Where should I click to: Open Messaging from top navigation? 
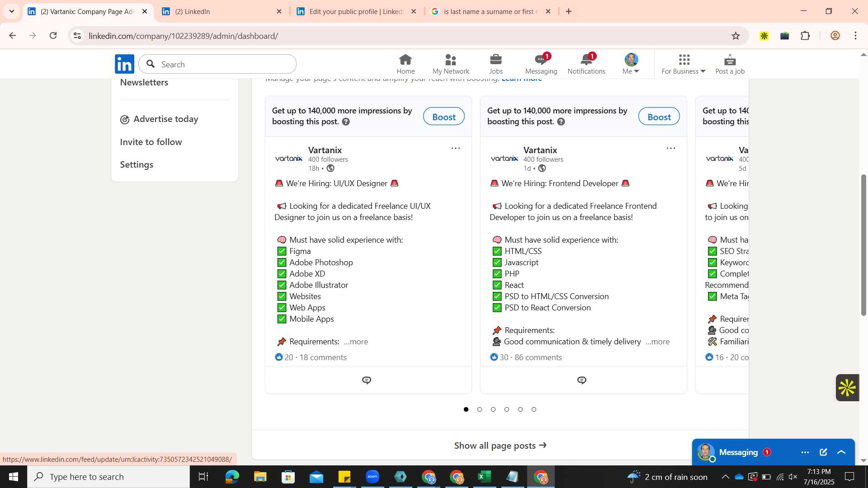[x=541, y=64]
